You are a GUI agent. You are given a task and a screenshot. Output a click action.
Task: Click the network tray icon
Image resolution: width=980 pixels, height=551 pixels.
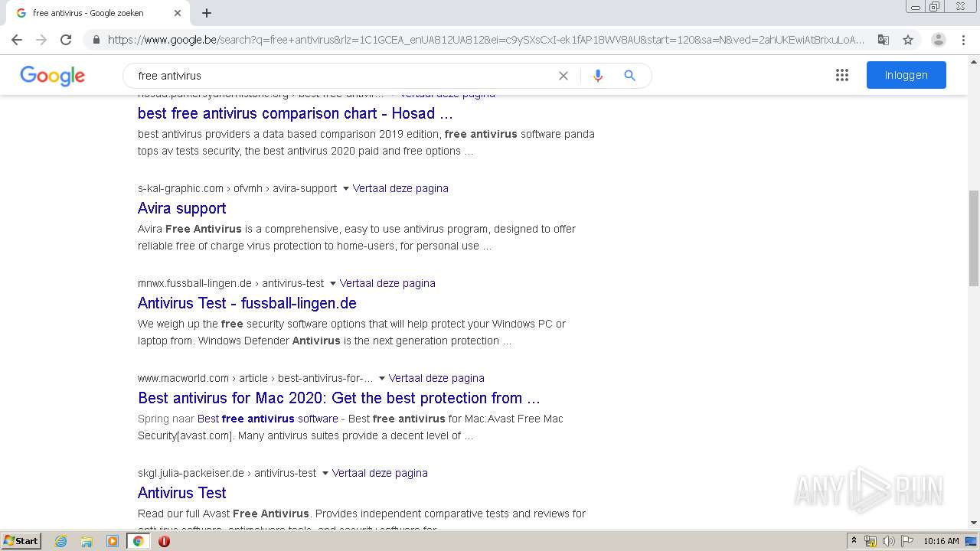(871, 541)
